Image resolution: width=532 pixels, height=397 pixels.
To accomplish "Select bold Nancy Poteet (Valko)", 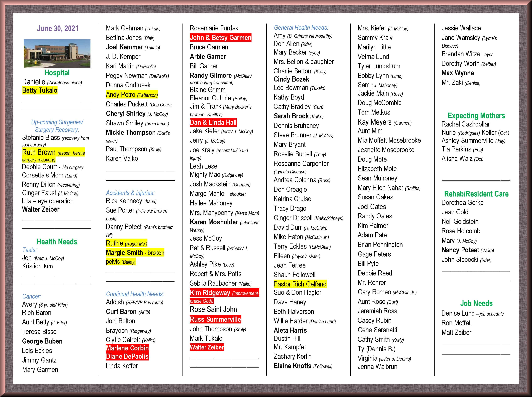I will coord(468,250).
